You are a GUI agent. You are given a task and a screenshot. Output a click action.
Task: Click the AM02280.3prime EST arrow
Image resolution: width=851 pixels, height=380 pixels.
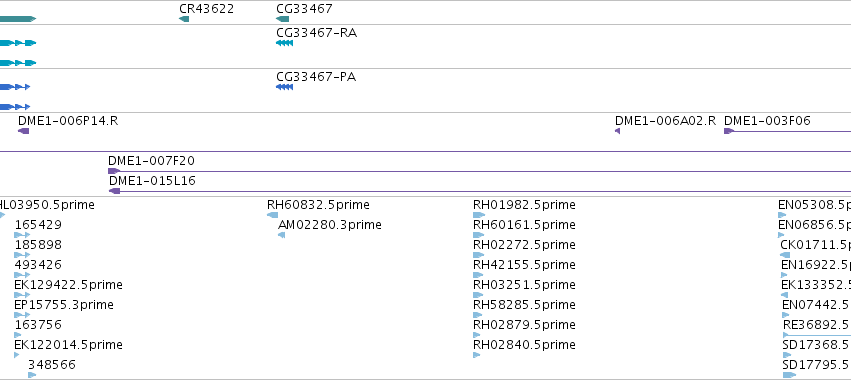click(x=281, y=235)
